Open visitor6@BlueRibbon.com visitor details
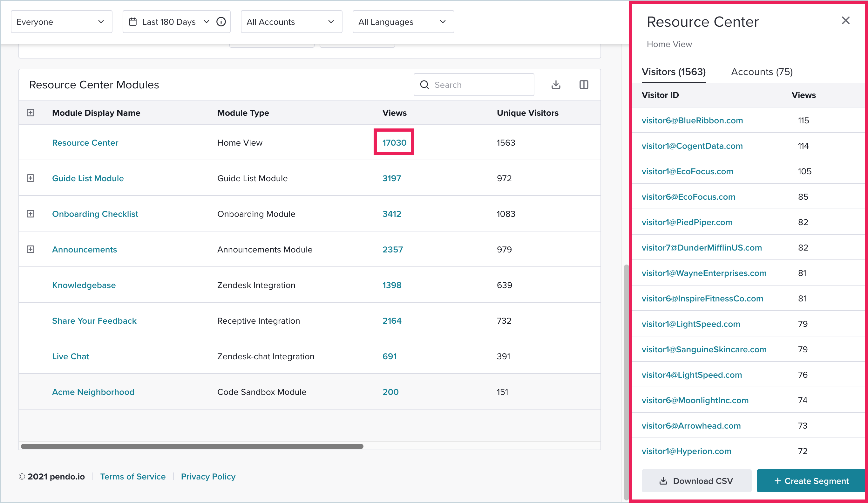 click(x=692, y=120)
